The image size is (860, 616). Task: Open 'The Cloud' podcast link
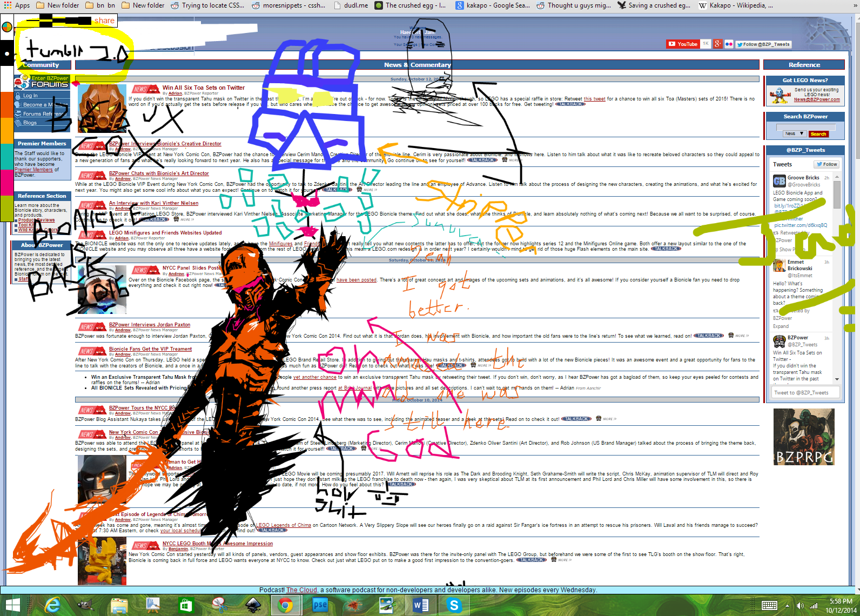tap(301, 590)
